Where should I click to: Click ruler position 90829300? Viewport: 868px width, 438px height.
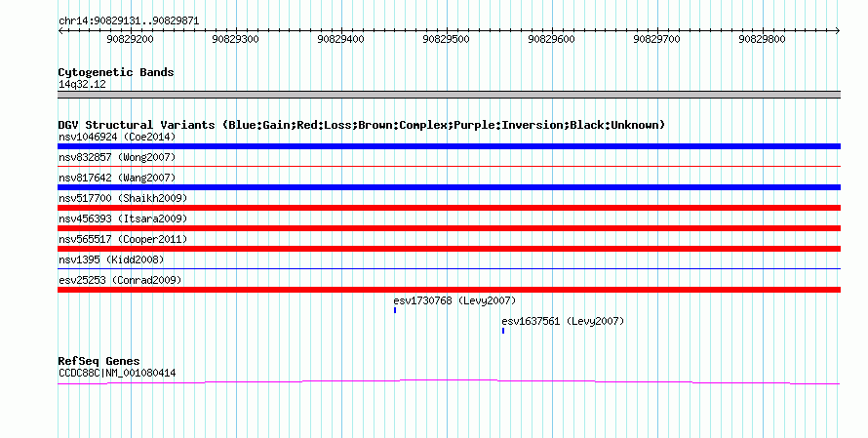pyautogui.click(x=235, y=39)
